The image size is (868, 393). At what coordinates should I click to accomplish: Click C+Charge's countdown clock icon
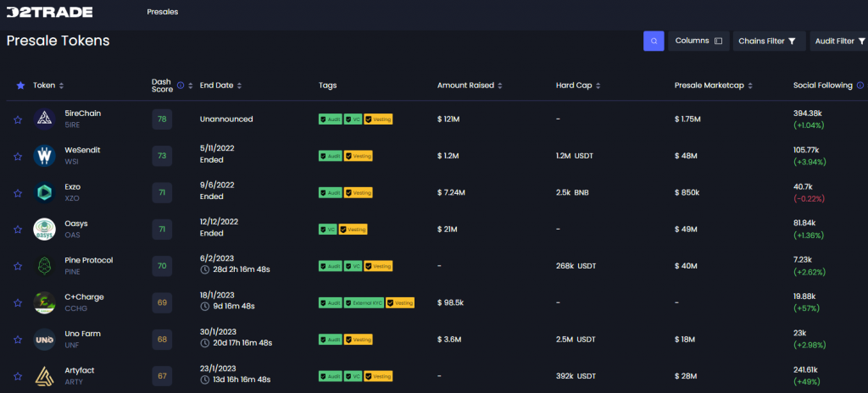tap(204, 306)
